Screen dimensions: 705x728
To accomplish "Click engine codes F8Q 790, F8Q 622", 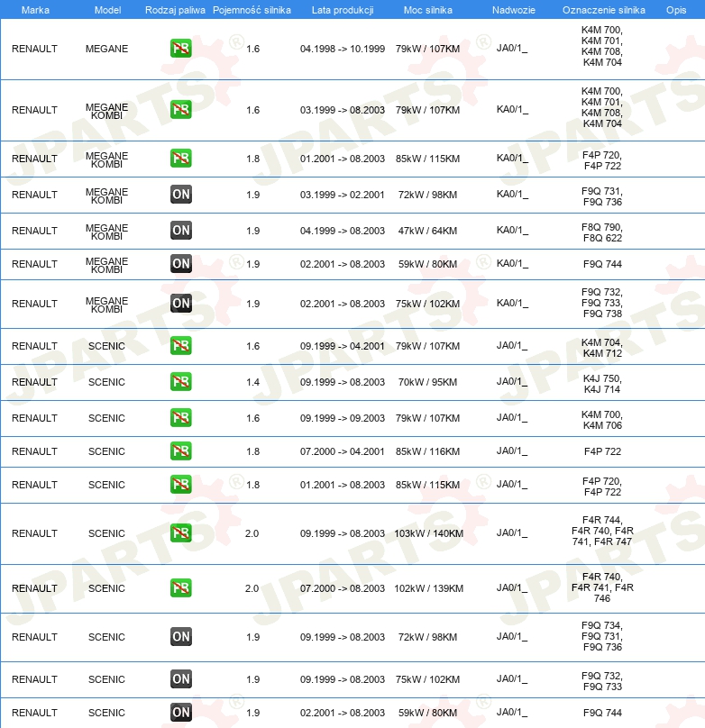I will click(602, 232).
